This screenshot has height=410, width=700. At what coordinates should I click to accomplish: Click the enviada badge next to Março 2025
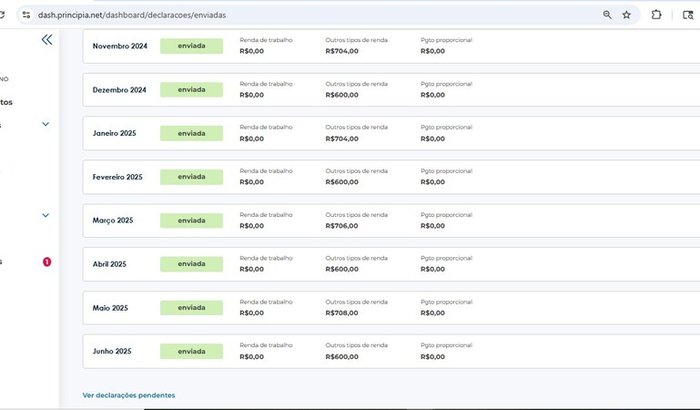(x=192, y=221)
